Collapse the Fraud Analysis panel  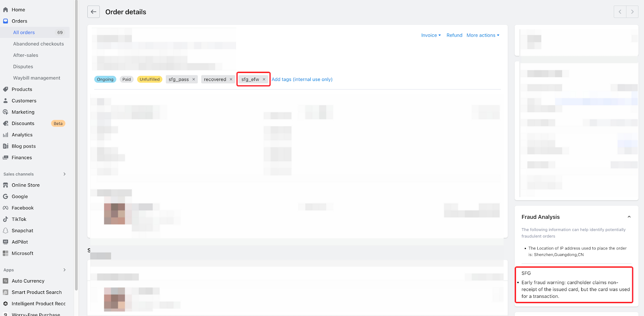click(629, 217)
